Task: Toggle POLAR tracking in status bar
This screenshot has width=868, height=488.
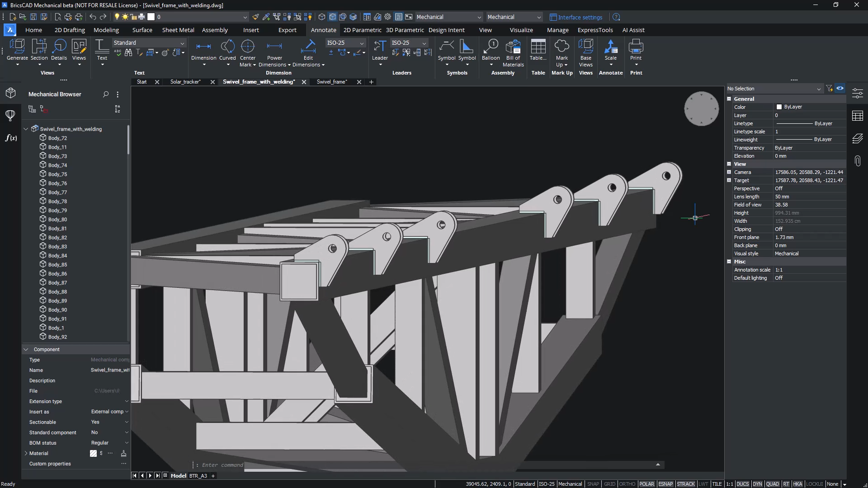Action: (646, 484)
